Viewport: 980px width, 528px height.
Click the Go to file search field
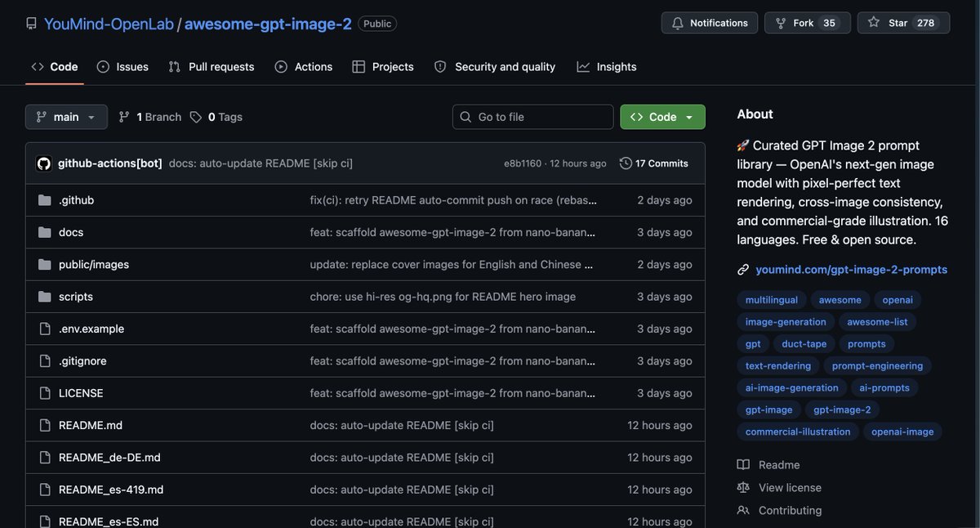pos(533,117)
